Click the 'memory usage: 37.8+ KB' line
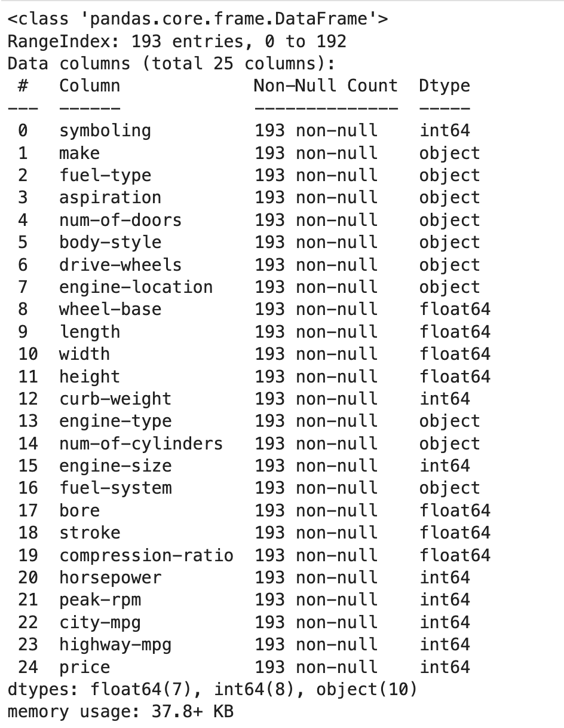564x728 pixels. (x=120, y=712)
